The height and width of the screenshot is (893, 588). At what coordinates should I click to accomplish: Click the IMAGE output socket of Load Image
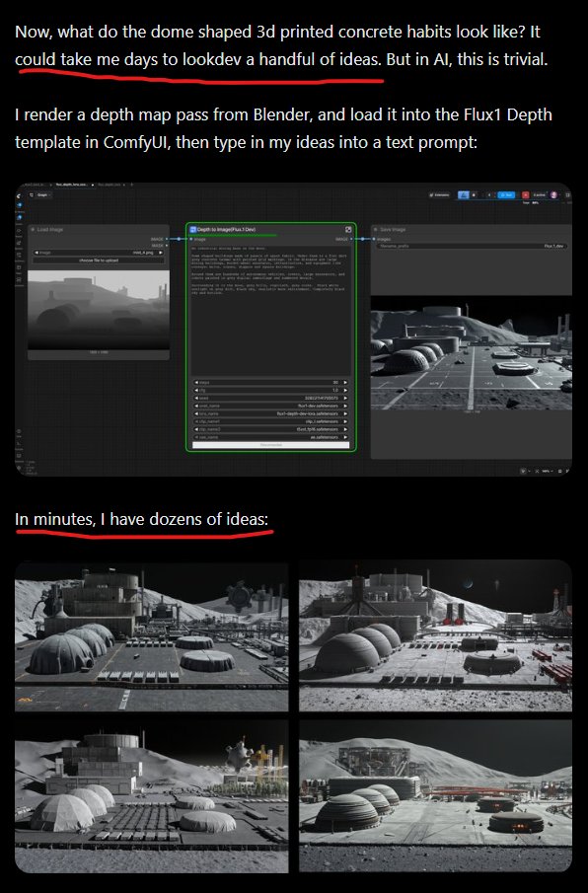tap(167, 239)
